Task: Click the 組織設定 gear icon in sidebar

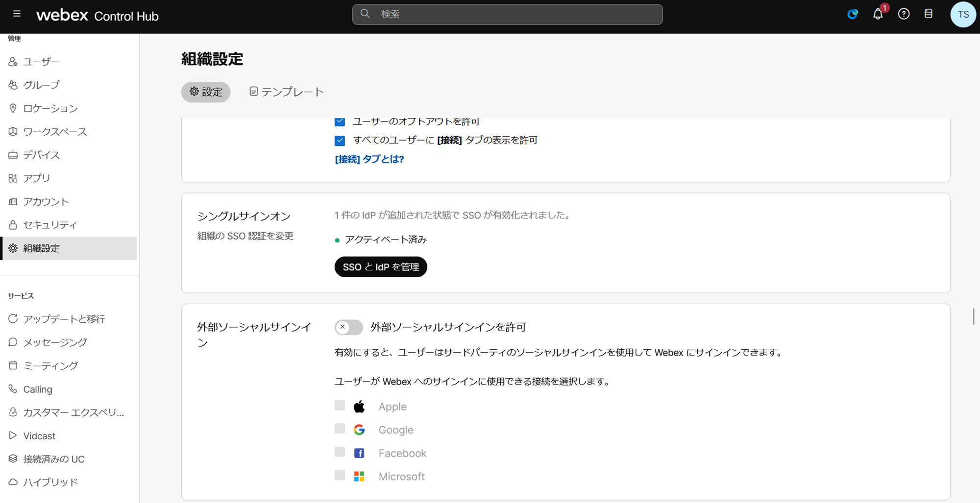Action: (x=13, y=248)
